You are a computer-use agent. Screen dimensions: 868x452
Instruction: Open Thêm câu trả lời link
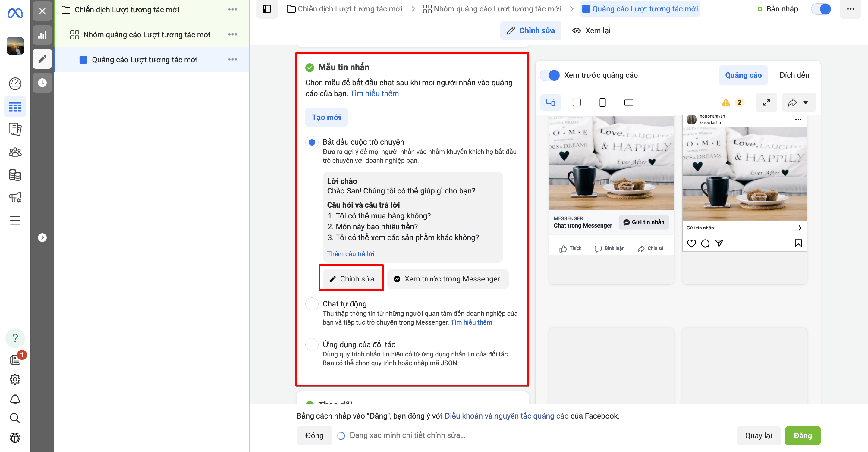[351, 254]
